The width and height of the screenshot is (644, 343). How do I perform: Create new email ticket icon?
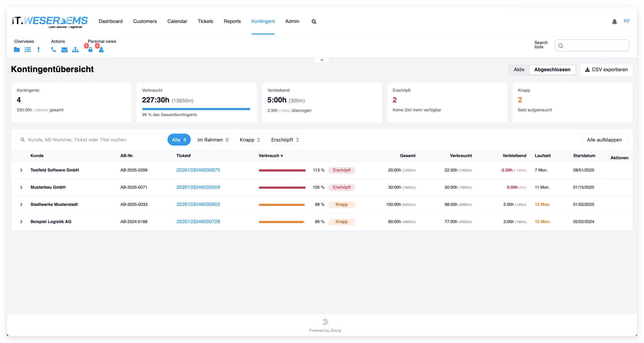pos(64,50)
